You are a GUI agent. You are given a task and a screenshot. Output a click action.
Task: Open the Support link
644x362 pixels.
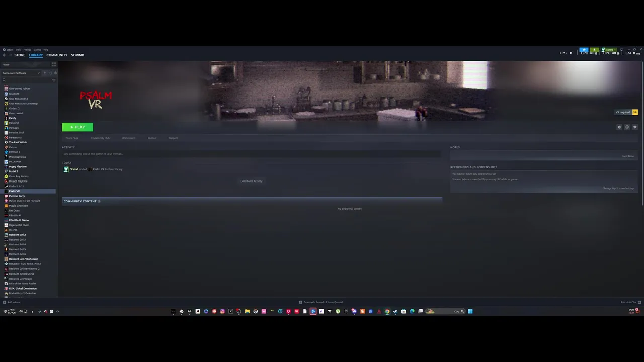(173, 138)
